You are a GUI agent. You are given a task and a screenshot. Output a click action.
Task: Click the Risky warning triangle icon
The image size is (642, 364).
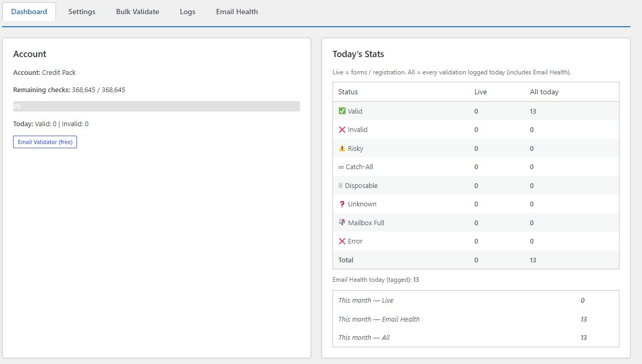click(x=342, y=148)
